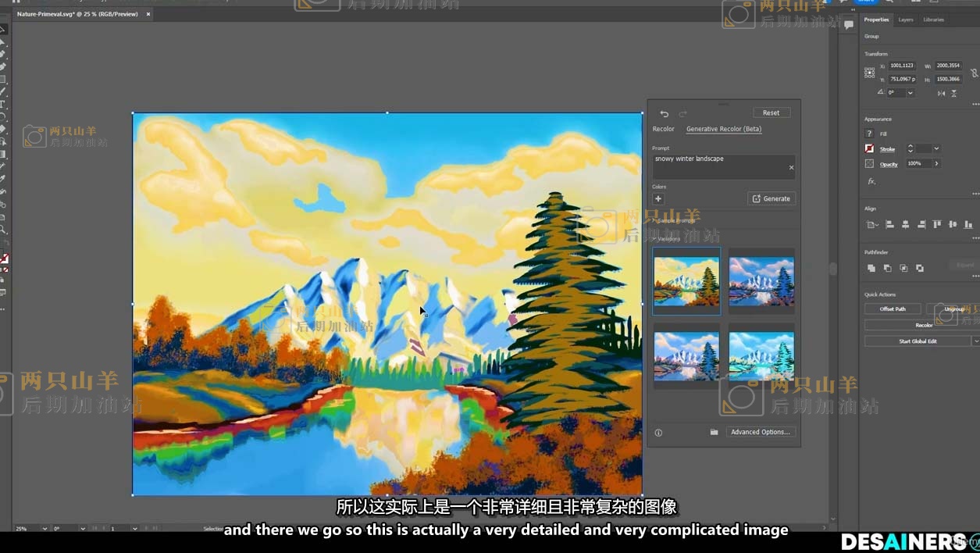Clear the prompt text with the X
The width and height of the screenshot is (980, 553).
pyautogui.click(x=790, y=167)
